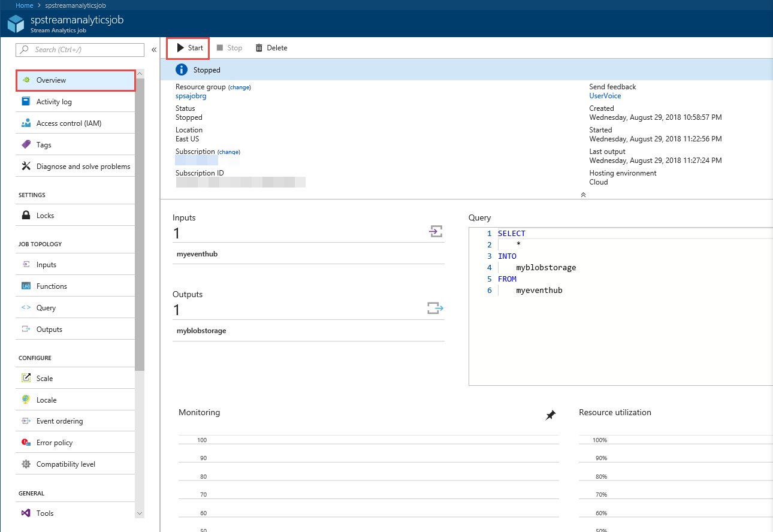Click the Start job play icon
The height and width of the screenshot is (532, 773).
point(180,48)
